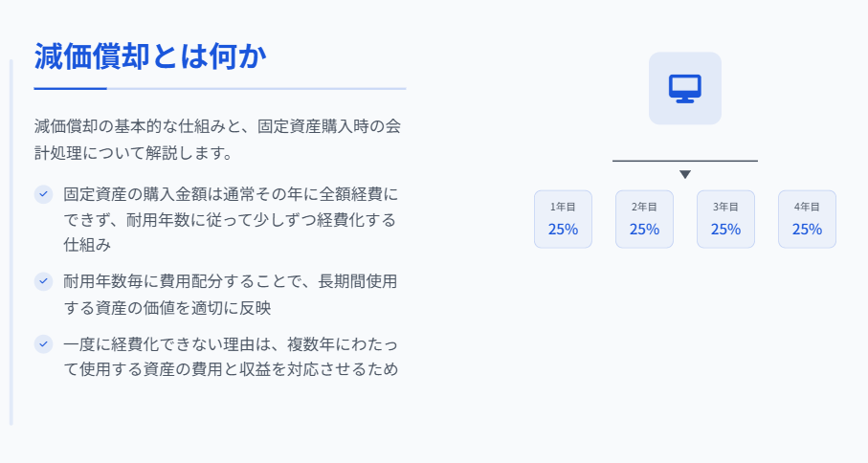This screenshot has width=868, height=463.
Task: Click the 25% value in 1年目 card
Action: click(563, 229)
